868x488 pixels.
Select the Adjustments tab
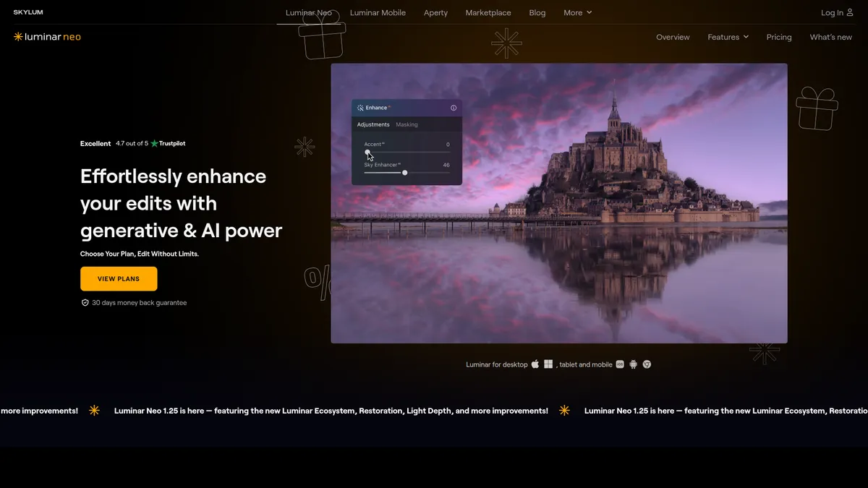pos(373,124)
